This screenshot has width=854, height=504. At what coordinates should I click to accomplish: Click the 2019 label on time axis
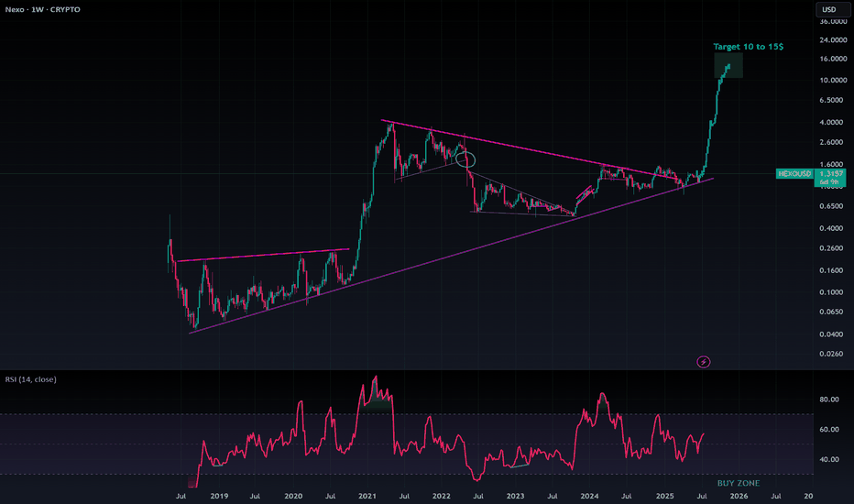coord(218,496)
